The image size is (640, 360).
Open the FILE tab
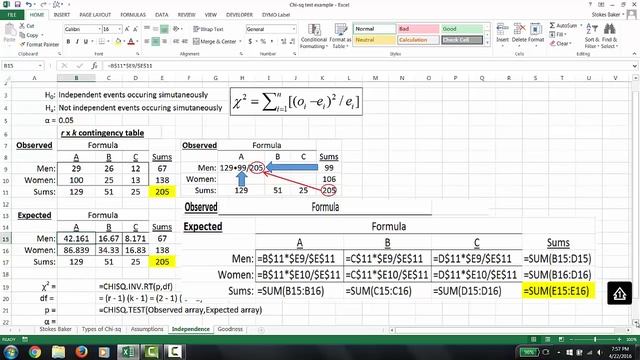click(12, 15)
